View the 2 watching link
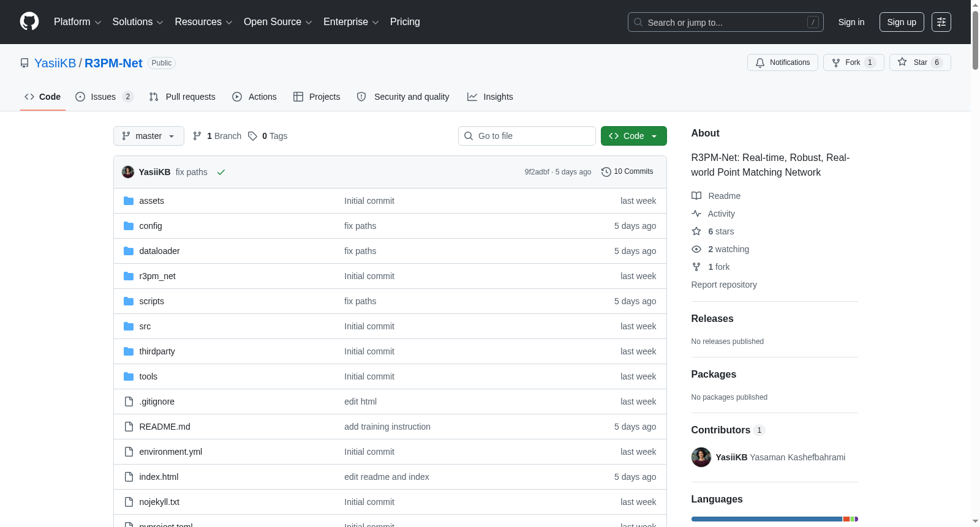980x527 pixels. click(x=720, y=249)
